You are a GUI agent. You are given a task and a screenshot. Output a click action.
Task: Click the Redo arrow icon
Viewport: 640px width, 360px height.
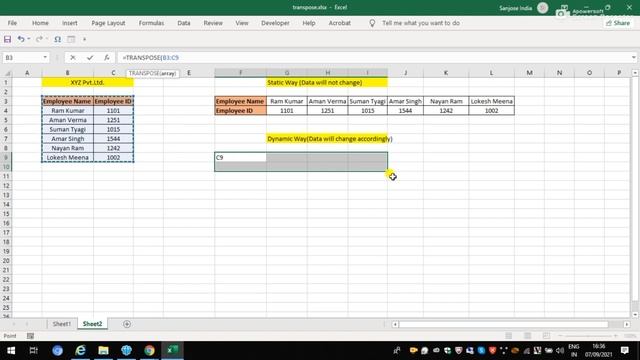click(39, 39)
